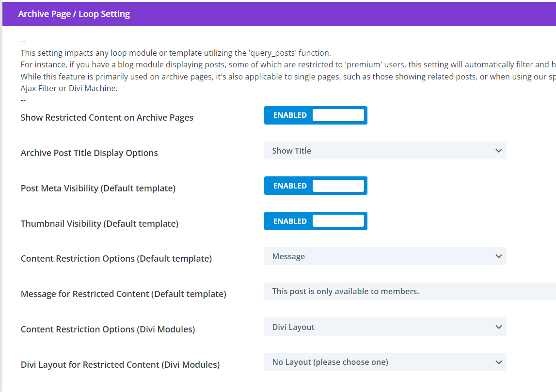Click the Divi Layout for Restricted Content label
This screenshot has width=556, height=392.
120,365
